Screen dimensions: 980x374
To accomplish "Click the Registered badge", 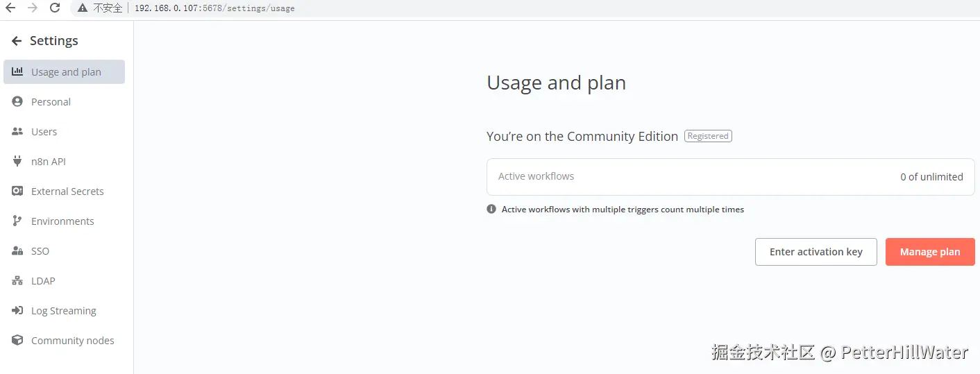I will (x=708, y=136).
